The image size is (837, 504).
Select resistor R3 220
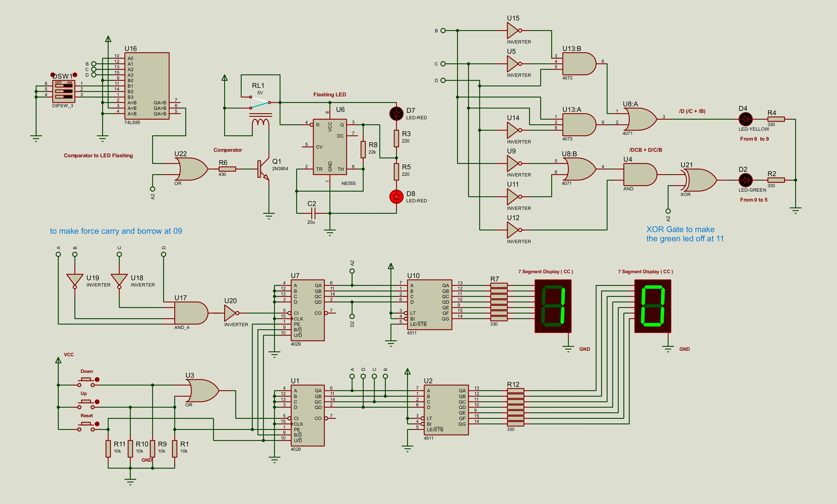tap(396, 138)
